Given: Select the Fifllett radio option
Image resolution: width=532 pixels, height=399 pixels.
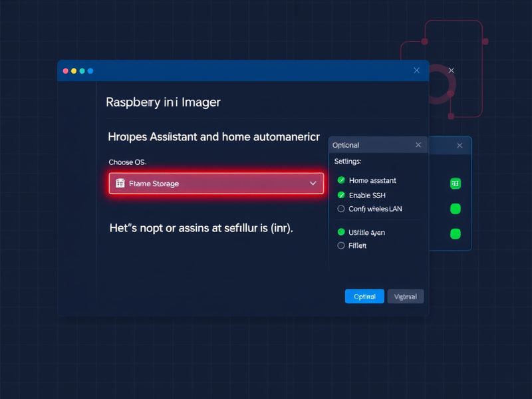Looking at the screenshot, I should click(x=341, y=245).
